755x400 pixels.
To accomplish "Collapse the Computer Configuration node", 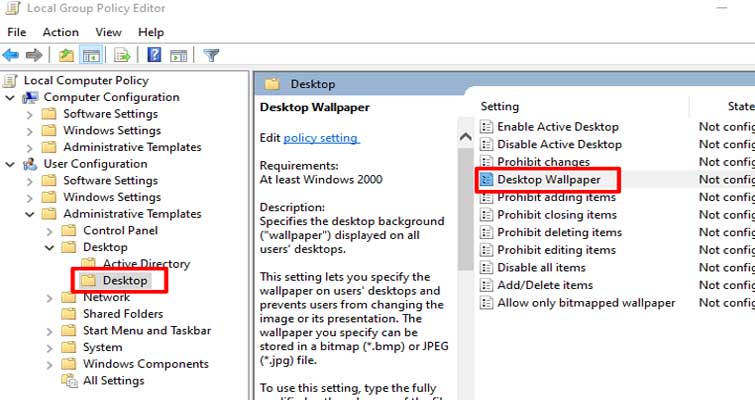I will [x=10, y=98].
